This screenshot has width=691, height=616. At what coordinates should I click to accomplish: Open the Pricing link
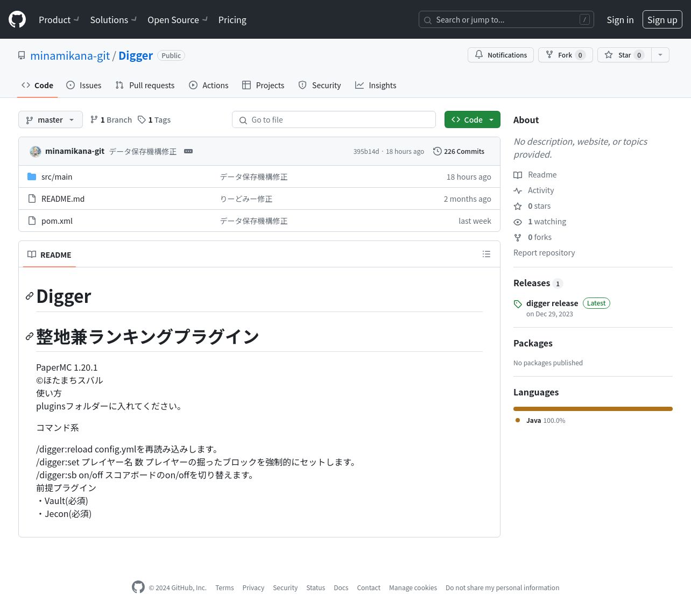click(x=232, y=19)
